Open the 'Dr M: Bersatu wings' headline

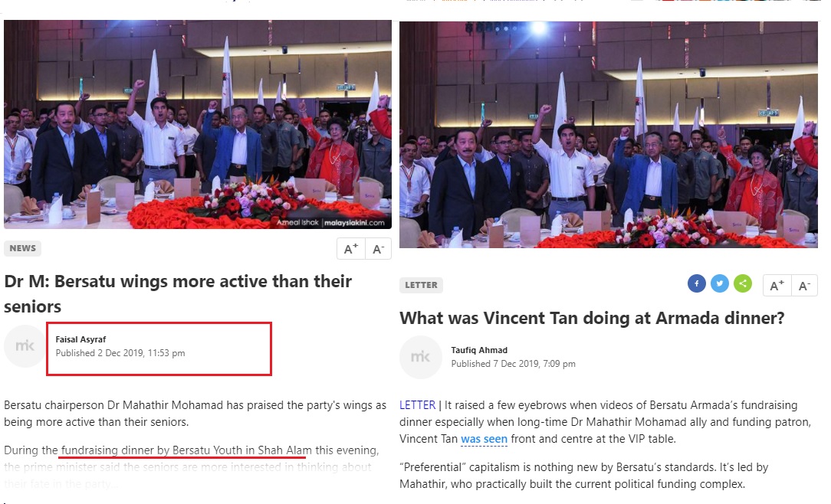coord(178,294)
